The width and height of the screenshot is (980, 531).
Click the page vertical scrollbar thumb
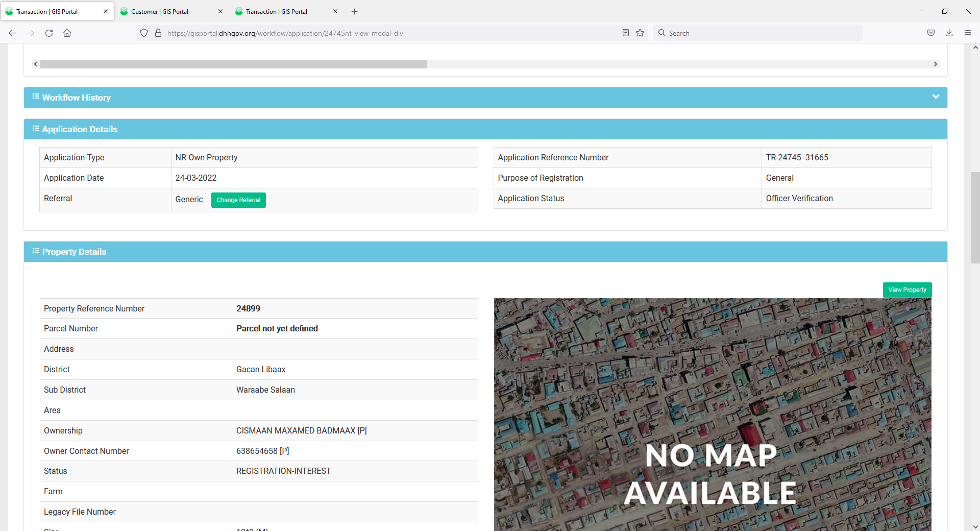click(x=975, y=218)
